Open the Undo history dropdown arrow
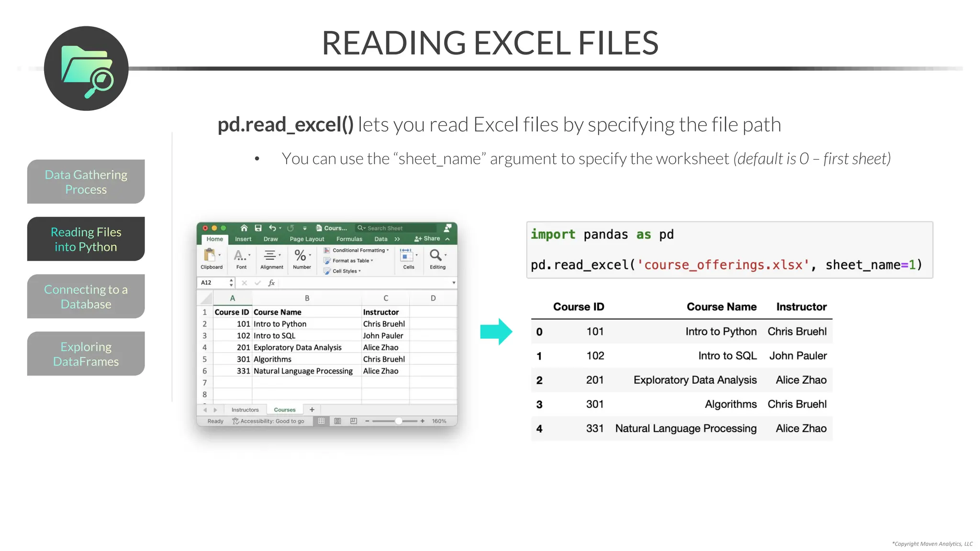 [280, 229]
